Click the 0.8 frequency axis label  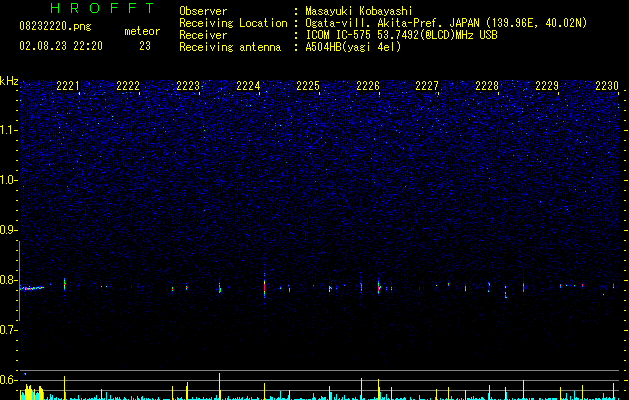coord(8,280)
